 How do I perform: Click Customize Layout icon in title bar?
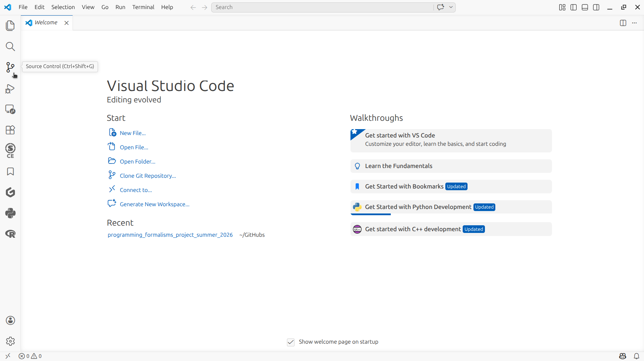[562, 7]
